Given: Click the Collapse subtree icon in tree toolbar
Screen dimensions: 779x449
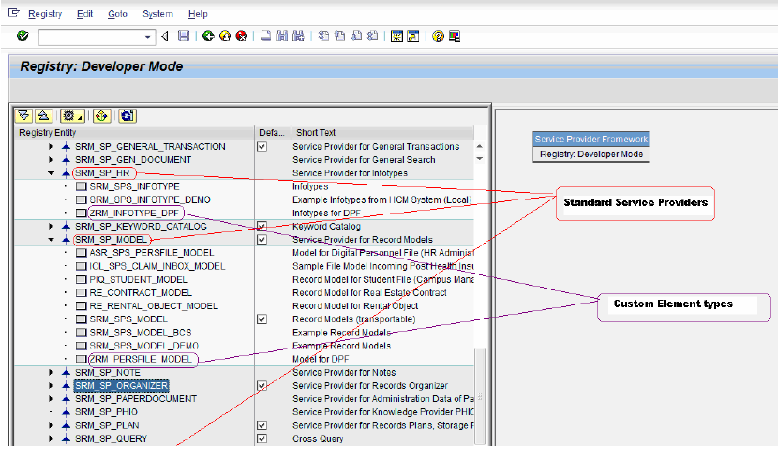Looking at the screenshot, I should (43, 115).
